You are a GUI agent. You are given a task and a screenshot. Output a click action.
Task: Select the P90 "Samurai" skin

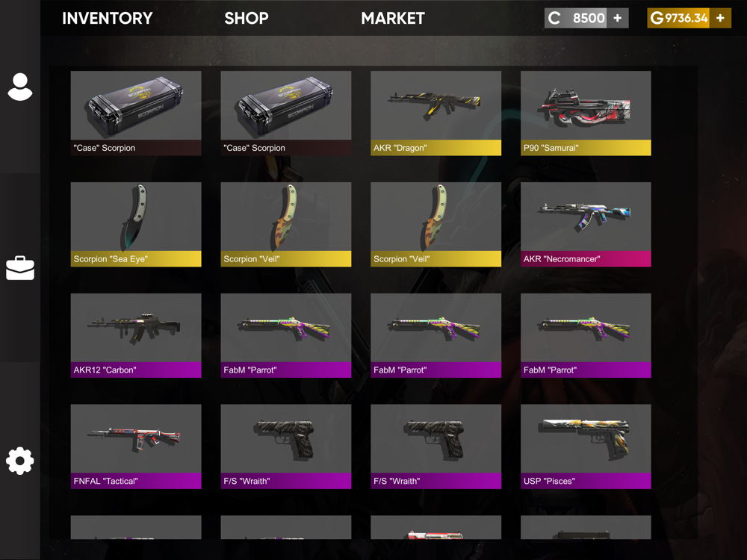(x=586, y=113)
